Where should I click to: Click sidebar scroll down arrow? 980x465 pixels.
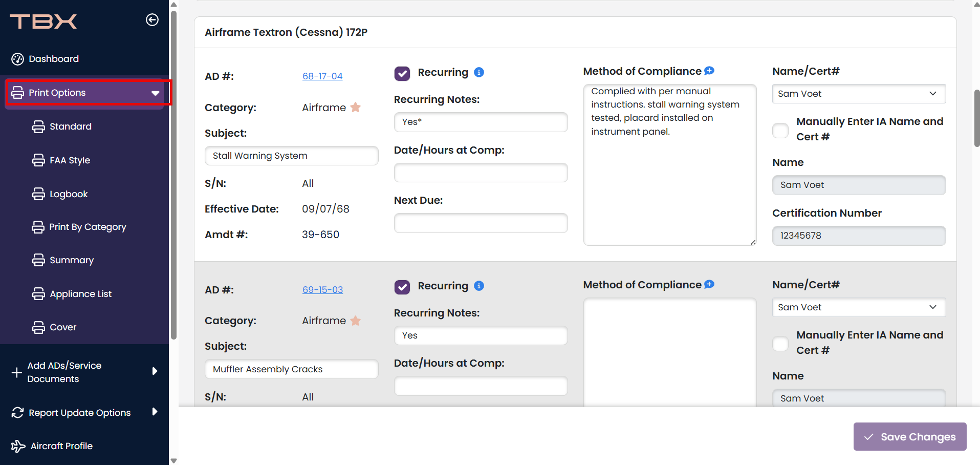(173, 461)
